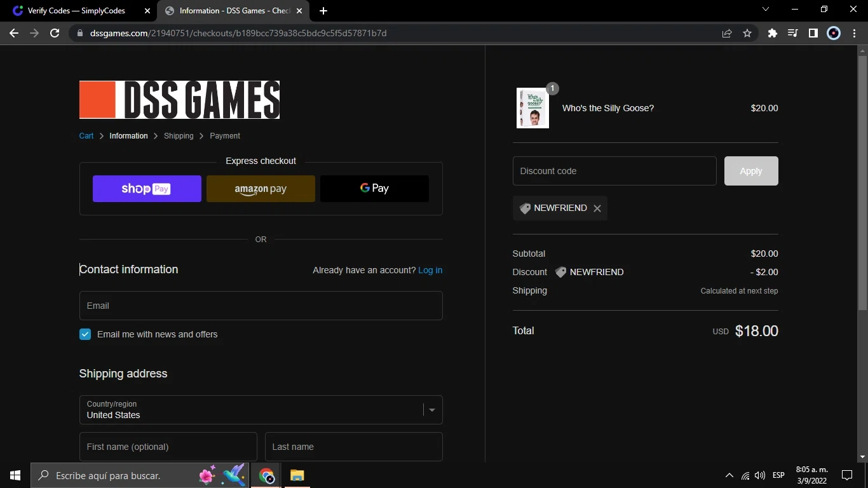Image resolution: width=868 pixels, height=488 pixels.
Task: Click the ESP language indicator
Action: tap(778, 475)
